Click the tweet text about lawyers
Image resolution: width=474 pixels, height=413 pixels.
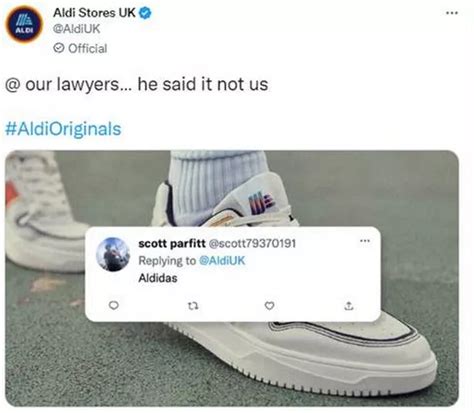coord(137,84)
